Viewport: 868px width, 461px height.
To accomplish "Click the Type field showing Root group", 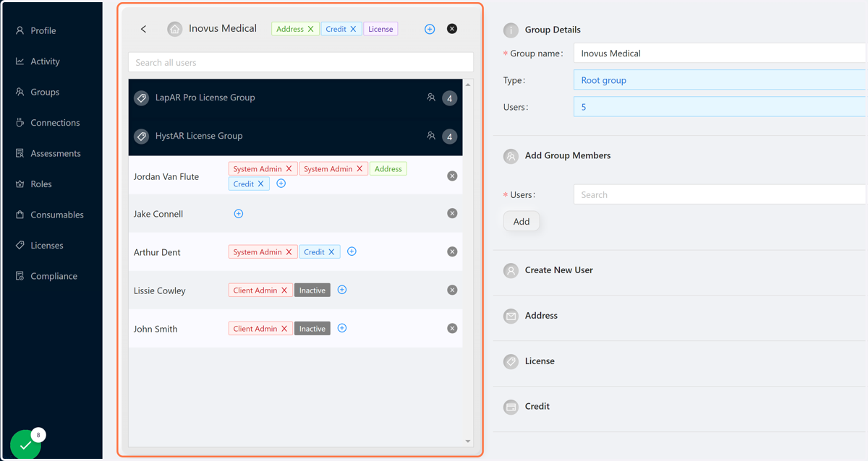I will point(720,80).
